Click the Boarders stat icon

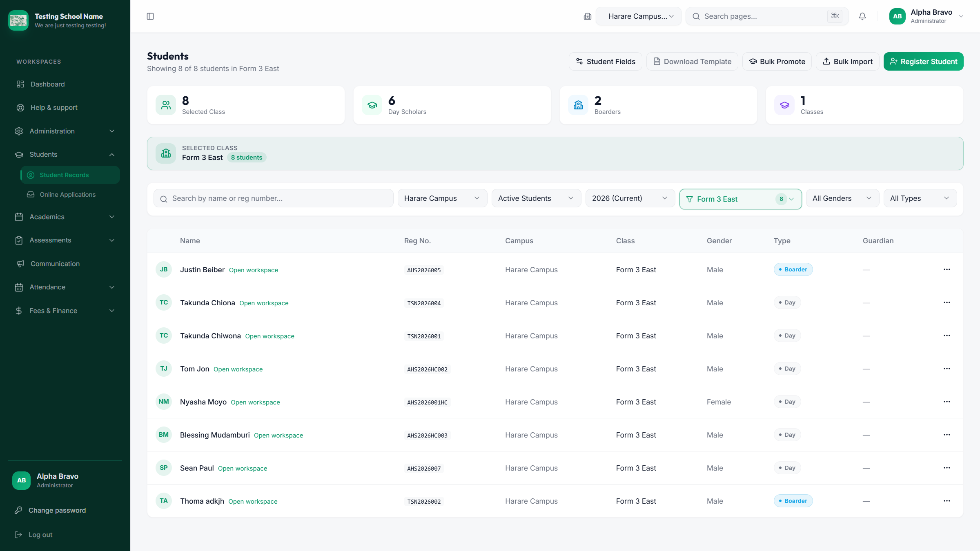[x=578, y=105]
